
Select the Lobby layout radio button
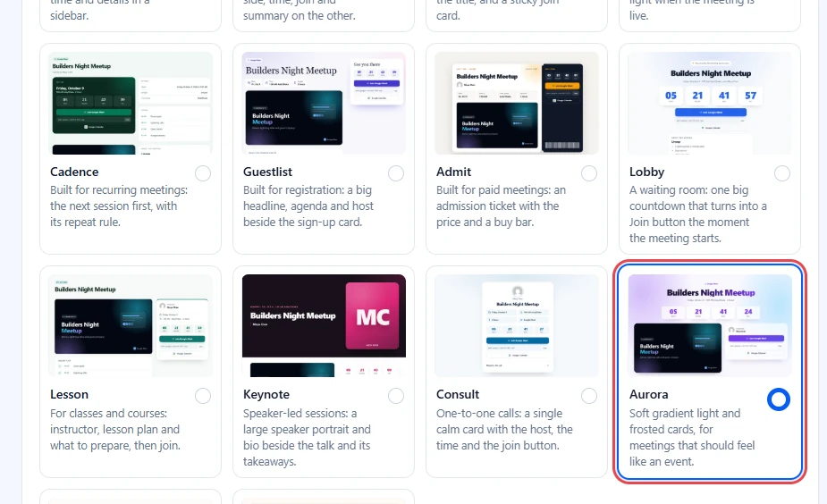[782, 173]
